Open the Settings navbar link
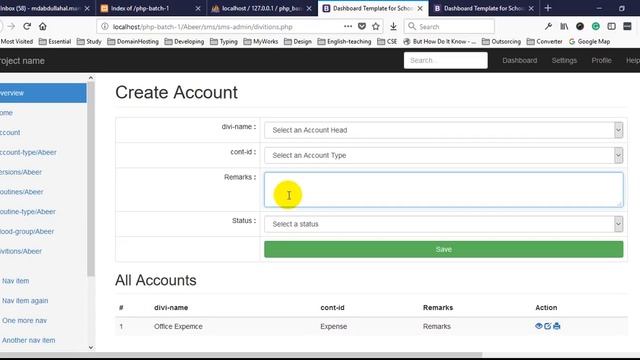This screenshot has height=360, width=640. coord(564,60)
